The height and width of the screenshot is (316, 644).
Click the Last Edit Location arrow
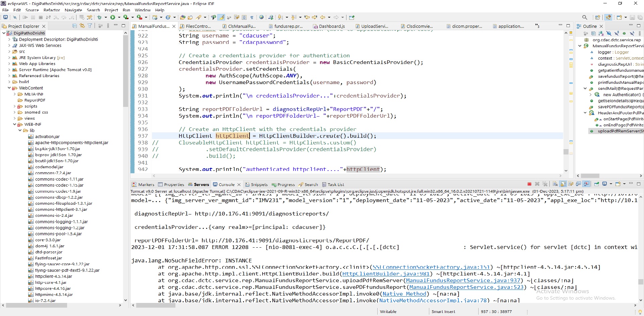(307, 17)
